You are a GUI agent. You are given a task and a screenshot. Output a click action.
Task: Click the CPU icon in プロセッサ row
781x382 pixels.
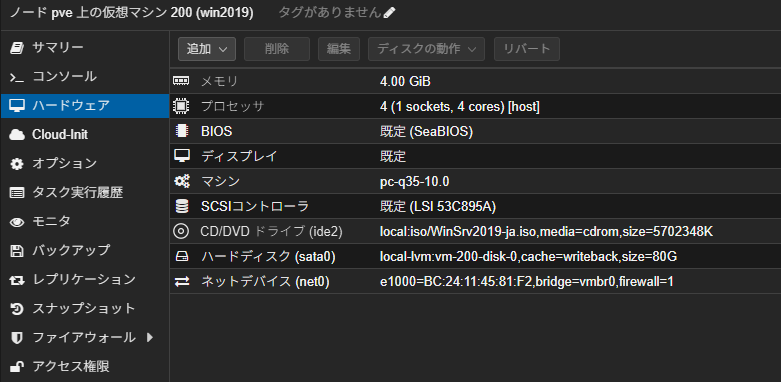181,106
